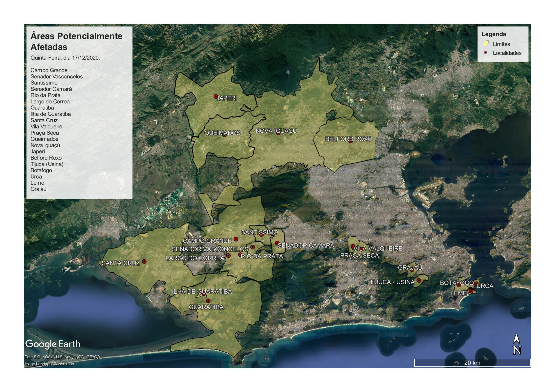Click the Legenda heading
The height and width of the screenshot is (392, 555).
click(494, 34)
